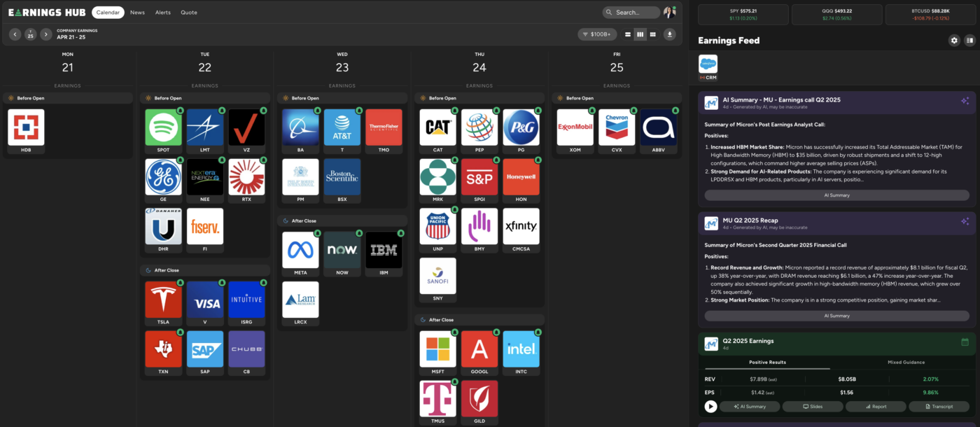Toggle alert bell on Spotify SPOT card
This screenshot has width=980, height=427.
[179, 111]
